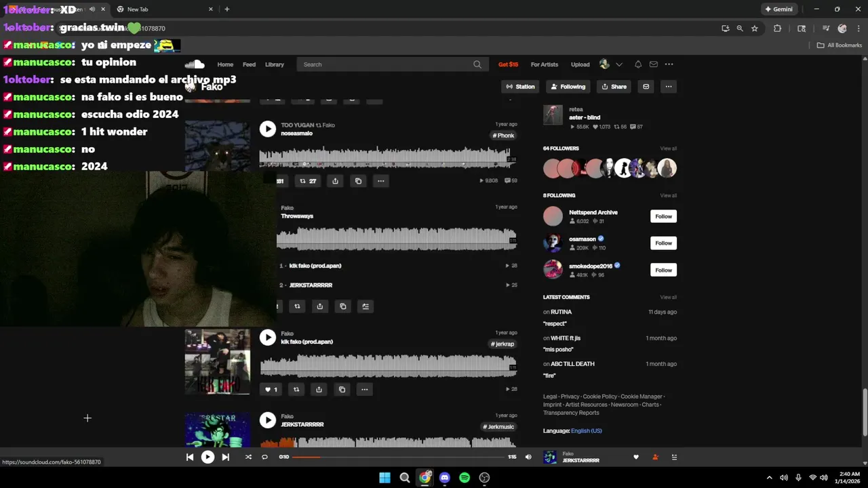Repost noseasmalo with the 27 repost button

coord(308,181)
